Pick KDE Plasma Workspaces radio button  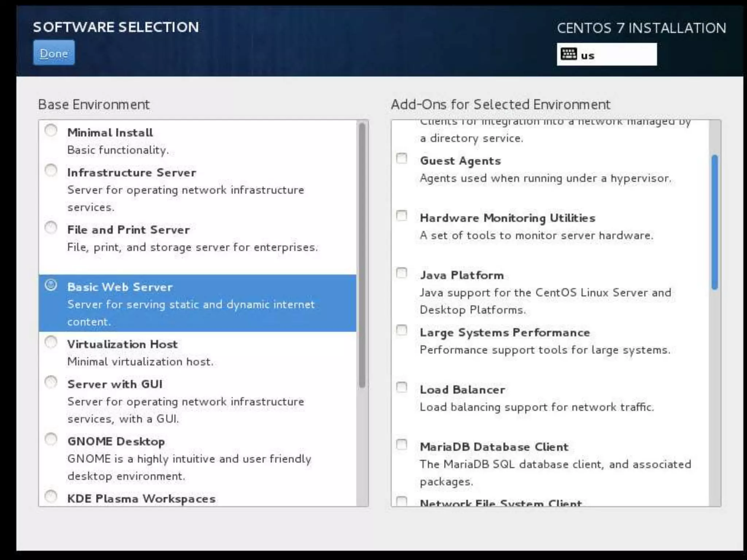tap(51, 497)
